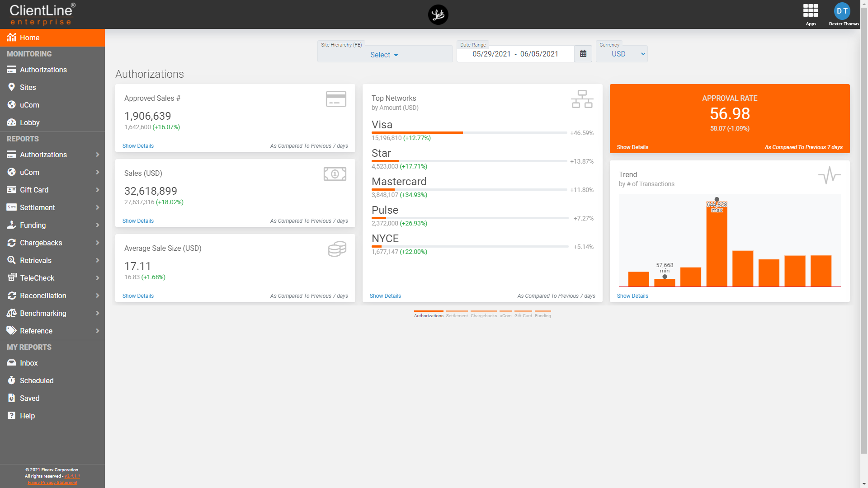Click the credit card icon in Approved Sales
Screen dimensions: 868x488
pos(336,99)
